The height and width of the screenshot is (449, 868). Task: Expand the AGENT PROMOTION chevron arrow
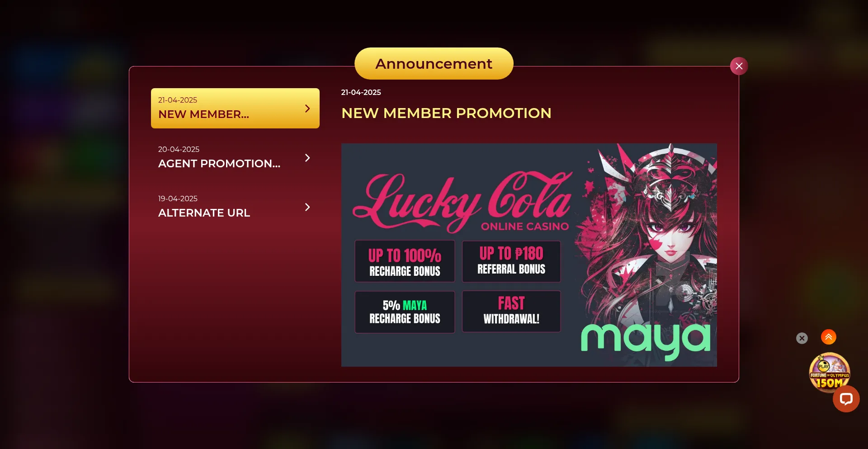(307, 158)
